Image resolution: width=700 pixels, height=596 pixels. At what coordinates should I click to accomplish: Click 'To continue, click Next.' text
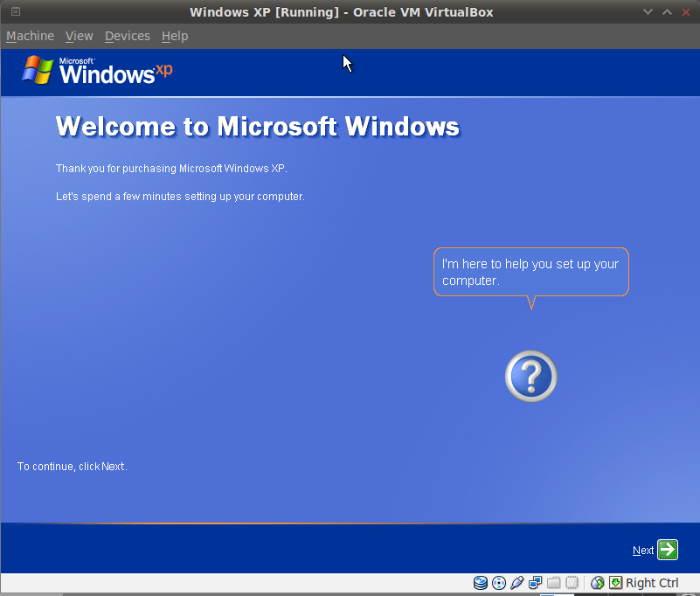[73, 467]
